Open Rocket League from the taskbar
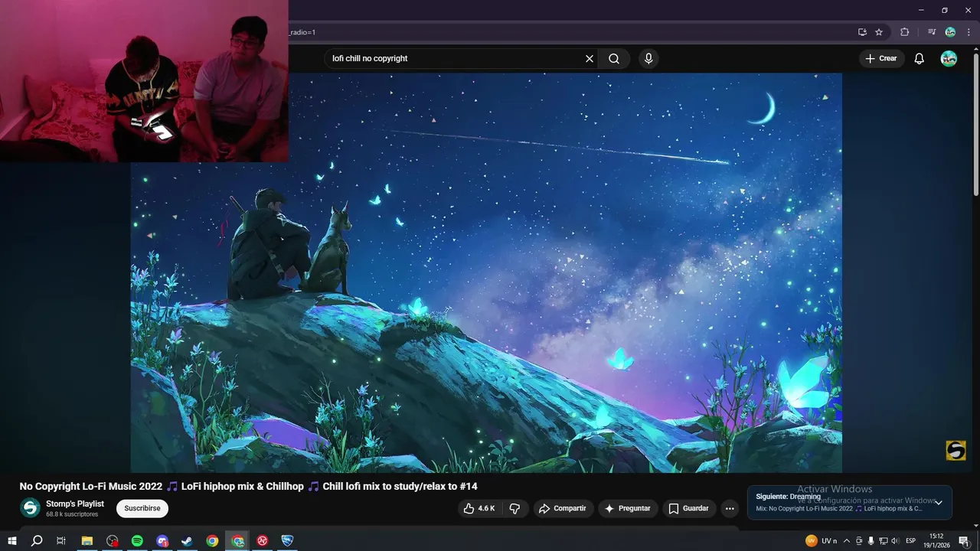Screen dimensions: 980x551 (x=288, y=540)
